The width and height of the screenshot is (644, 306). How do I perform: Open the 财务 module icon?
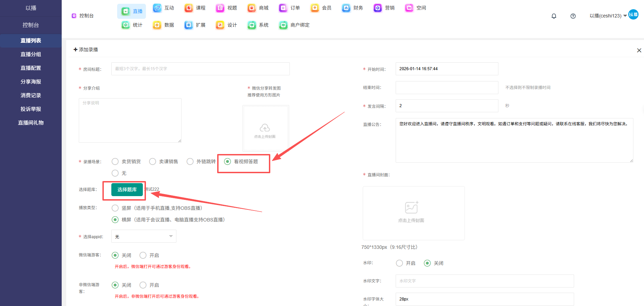pos(346,8)
